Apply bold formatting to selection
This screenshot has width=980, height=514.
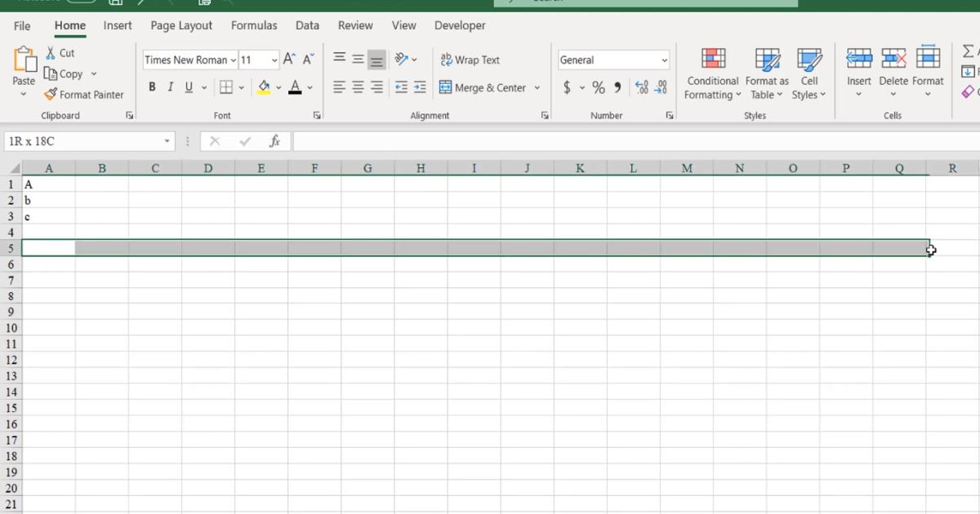tap(152, 87)
